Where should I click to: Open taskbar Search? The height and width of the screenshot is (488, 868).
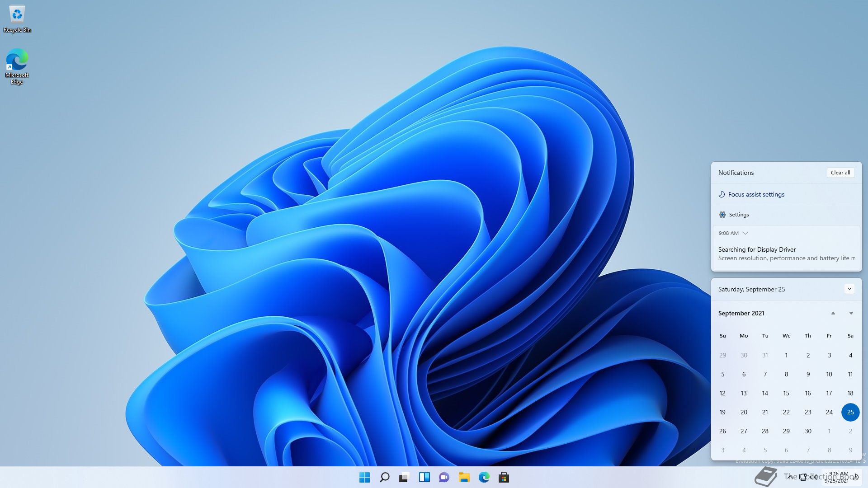[384, 477]
